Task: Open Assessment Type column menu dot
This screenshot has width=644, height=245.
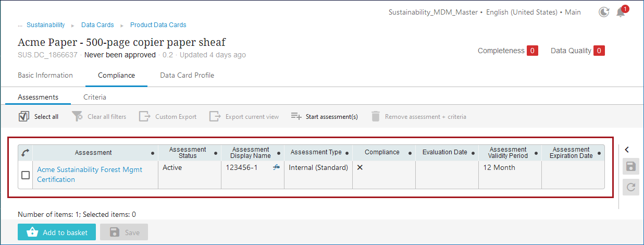Action: coord(346,153)
